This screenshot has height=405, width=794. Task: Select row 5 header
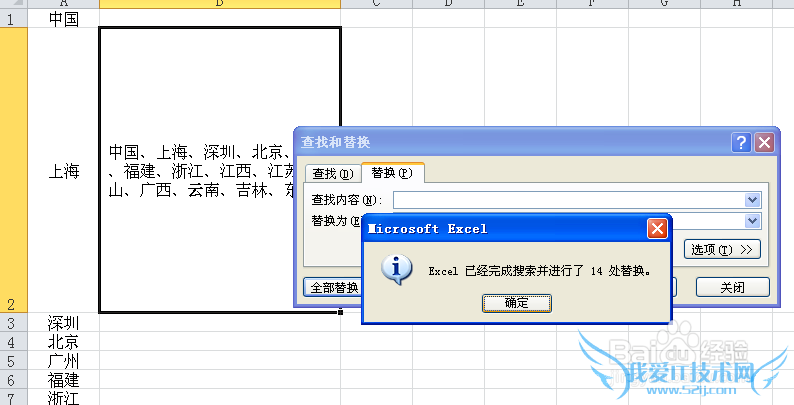(14, 360)
